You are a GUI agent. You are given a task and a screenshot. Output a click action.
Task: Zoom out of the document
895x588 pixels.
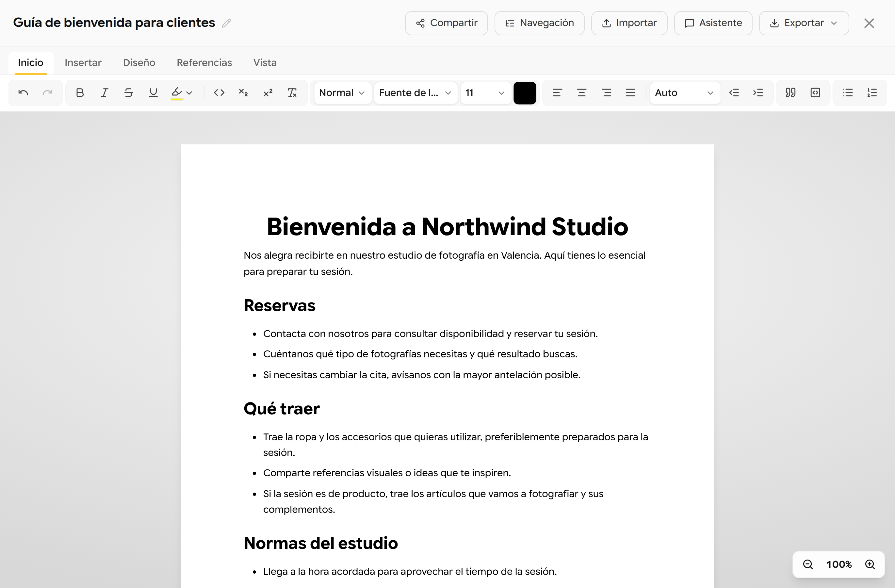click(808, 564)
